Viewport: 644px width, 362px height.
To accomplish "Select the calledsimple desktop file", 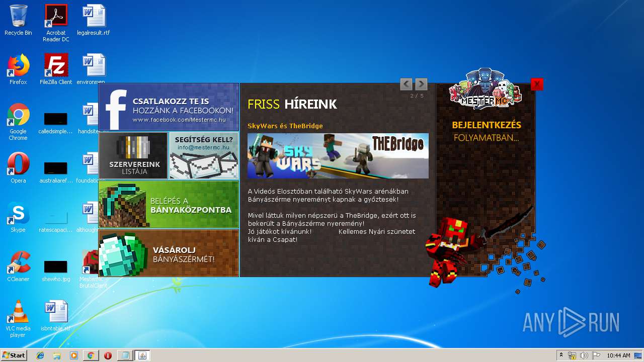I will coord(56,122).
